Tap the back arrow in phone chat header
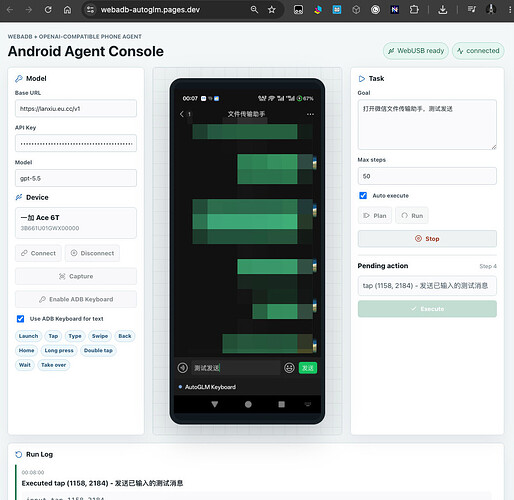Image resolution: width=514 pixels, height=500 pixels. (x=182, y=114)
